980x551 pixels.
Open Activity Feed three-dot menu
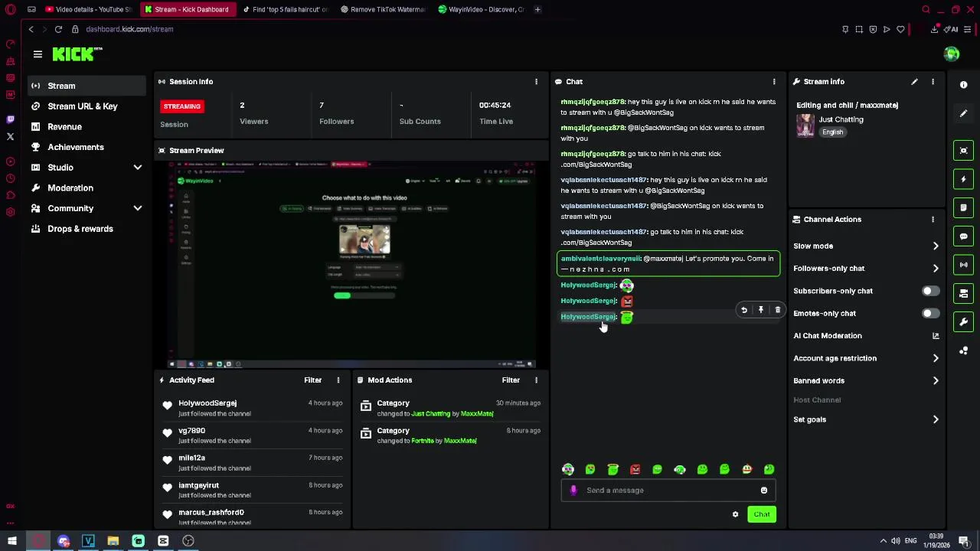click(x=338, y=380)
